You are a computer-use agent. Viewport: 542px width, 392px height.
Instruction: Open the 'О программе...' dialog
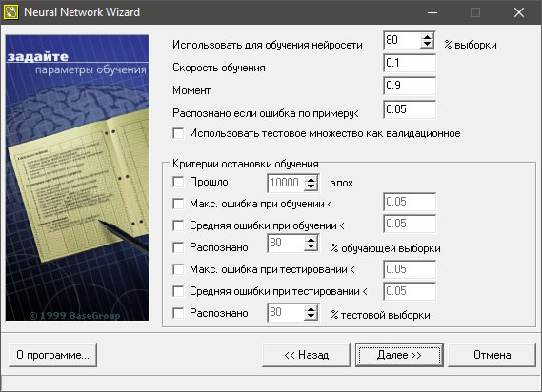[x=53, y=355]
